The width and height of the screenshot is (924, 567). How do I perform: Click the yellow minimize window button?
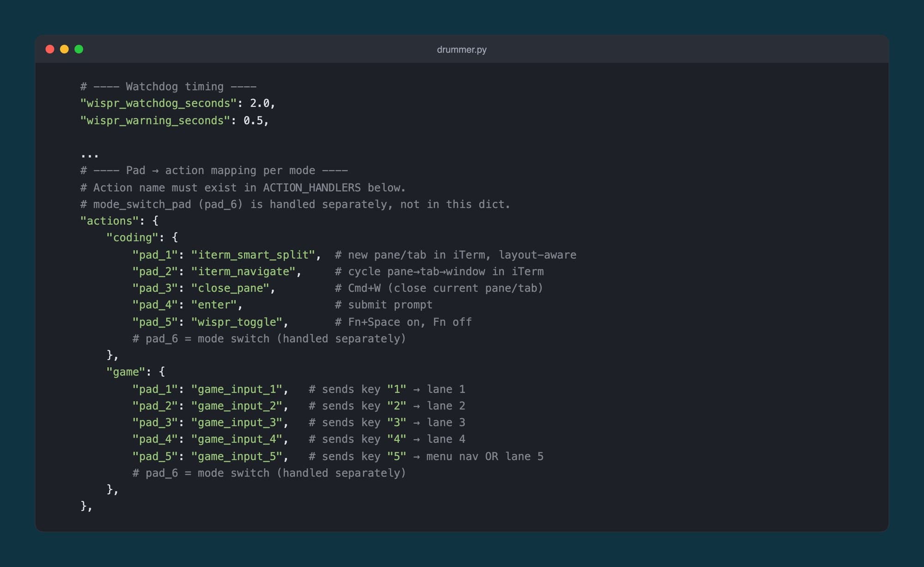tap(64, 49)
